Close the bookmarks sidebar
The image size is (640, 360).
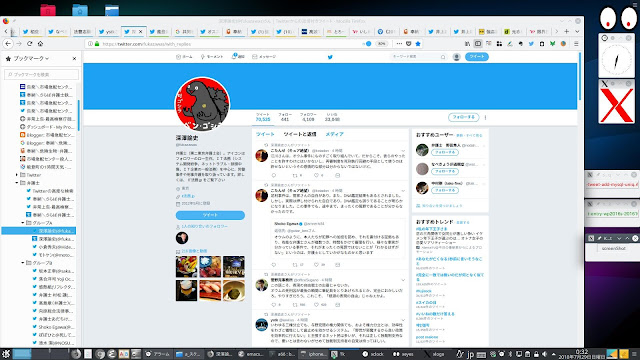74,59
